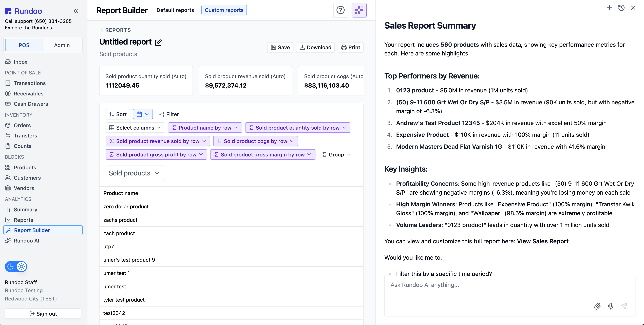Expand the Select columns dropdown
644x325 pixels.
[135, 128]
